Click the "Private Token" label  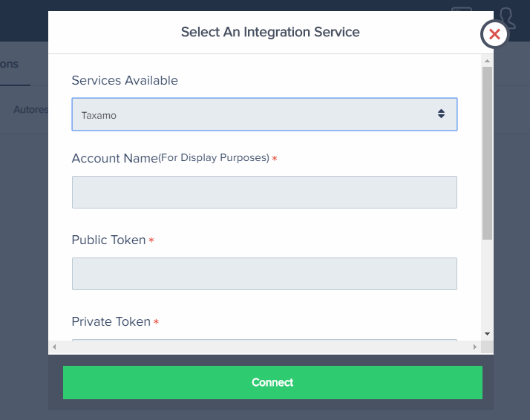[x=111, y=321]
